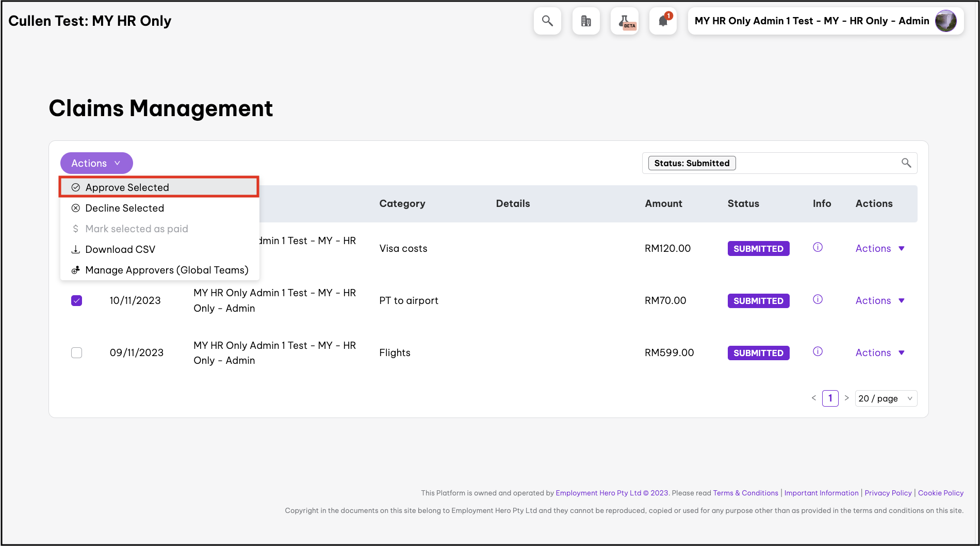Image resolution: width=980 pixels, height=546 pixels.
Task: Click the user profile avatar
Action: pyautogui.click(x=945, y=21)
